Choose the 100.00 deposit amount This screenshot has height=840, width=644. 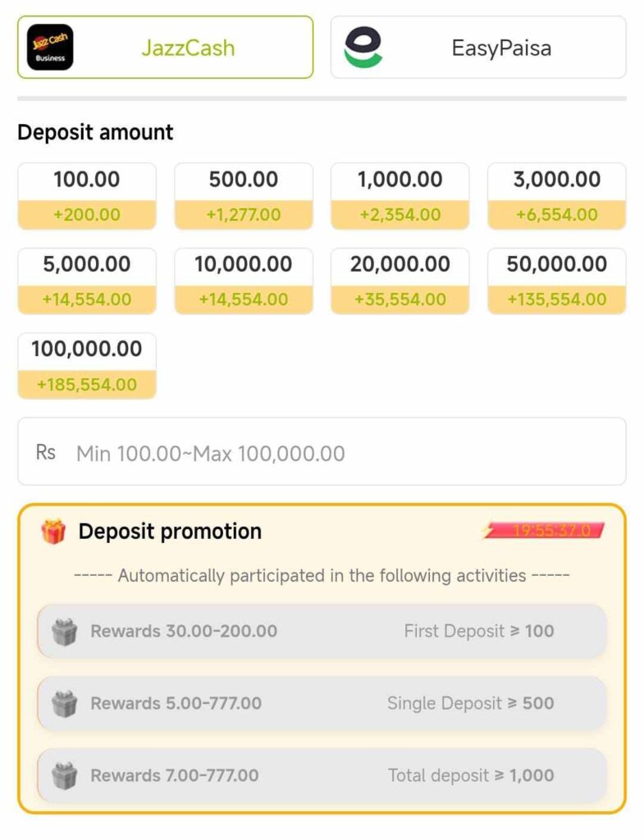[x=87, y=196]
